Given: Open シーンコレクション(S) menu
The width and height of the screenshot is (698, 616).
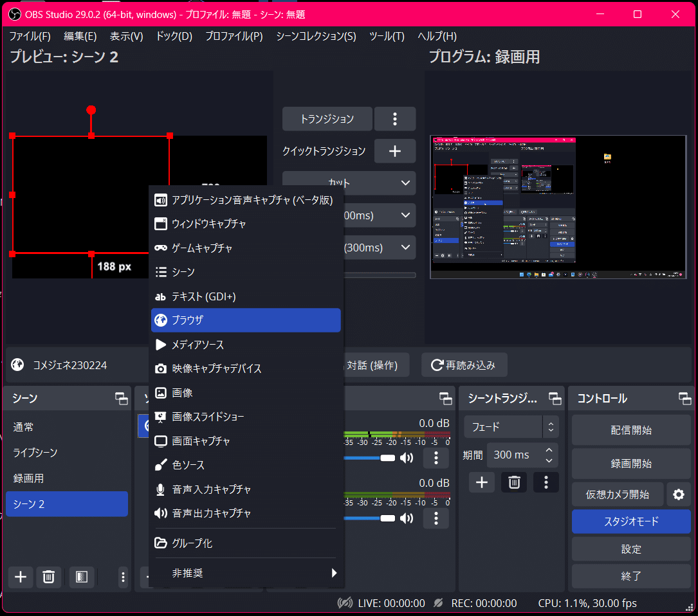Looking at the screenshot, I should (316, 36).
